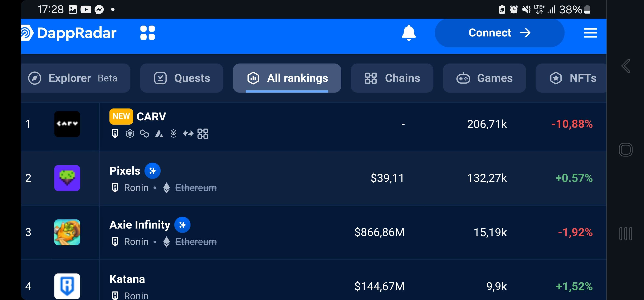The width and height of the screenshot is (644, 300).
Task: Tap the Katana Ronin logo thumbnail
Action: coord(67,286)
